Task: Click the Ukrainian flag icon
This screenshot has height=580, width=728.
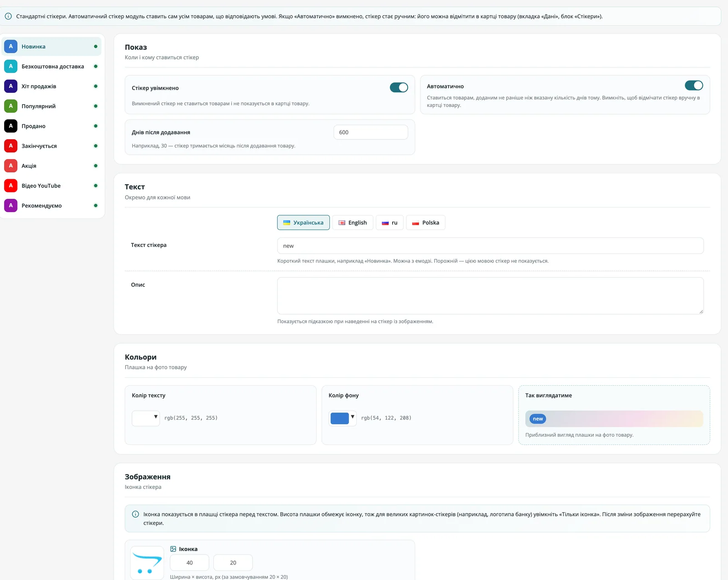Action: [x=287, y=223]
